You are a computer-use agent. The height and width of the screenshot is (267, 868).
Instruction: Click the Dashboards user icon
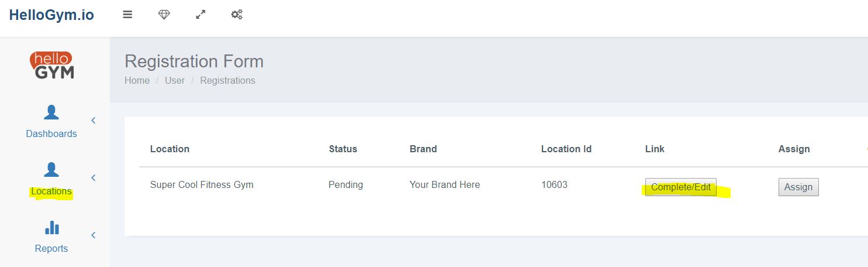click(x=51, y=112)
